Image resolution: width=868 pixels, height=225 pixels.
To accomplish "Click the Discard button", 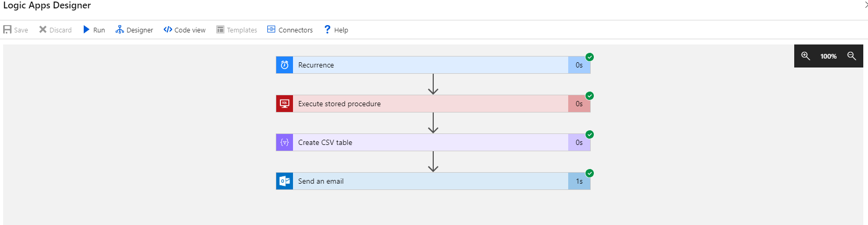I will (55, 30).
